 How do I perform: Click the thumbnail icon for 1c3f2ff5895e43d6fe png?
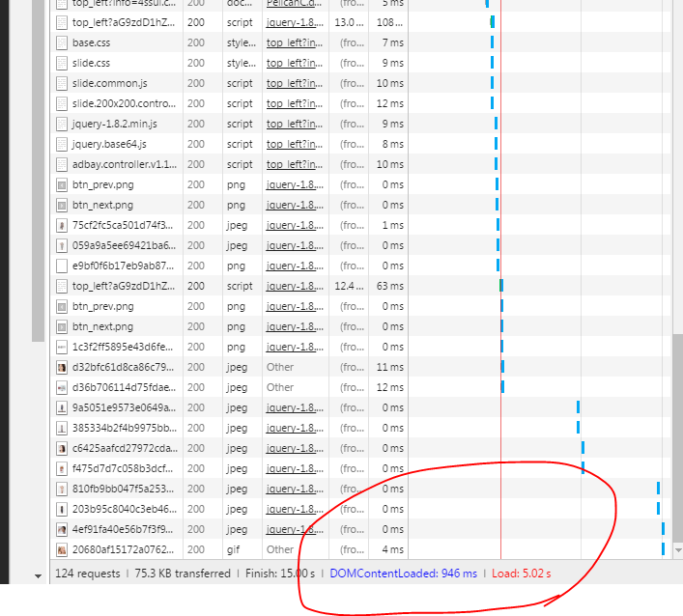(62, 347)
